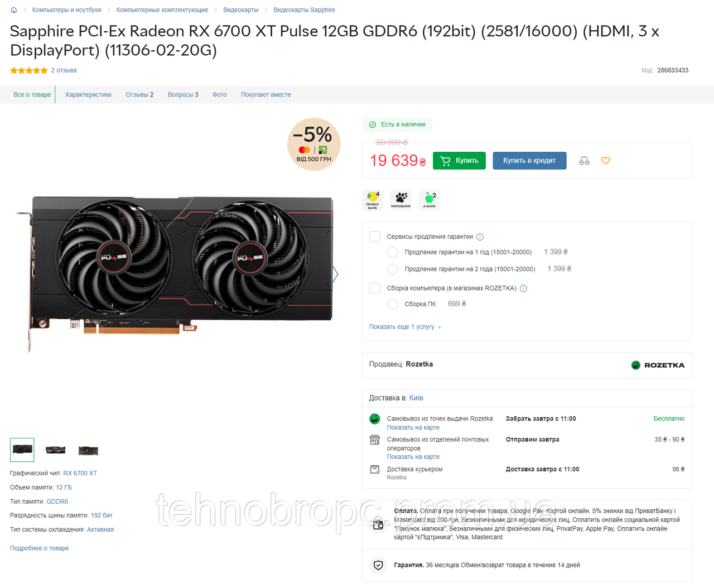
Task: Click the home icon in breadcrumbs
Action: point(14,10)
